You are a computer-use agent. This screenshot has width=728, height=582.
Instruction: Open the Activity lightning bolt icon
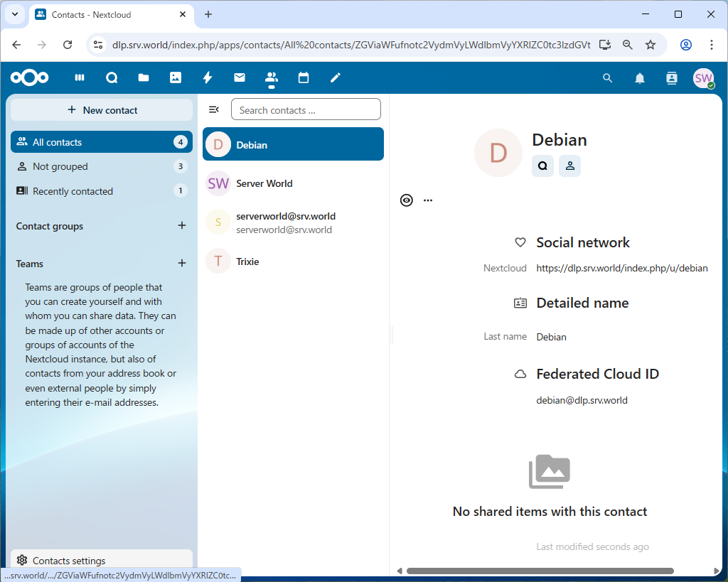pyautogui.click(x=208, y=78)
